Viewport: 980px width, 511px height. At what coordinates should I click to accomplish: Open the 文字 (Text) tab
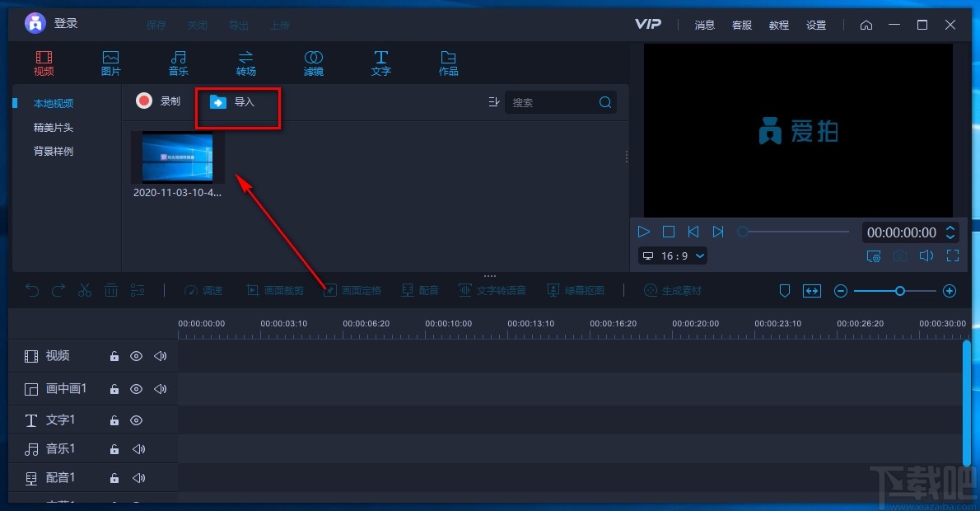[x=380, y=63]
